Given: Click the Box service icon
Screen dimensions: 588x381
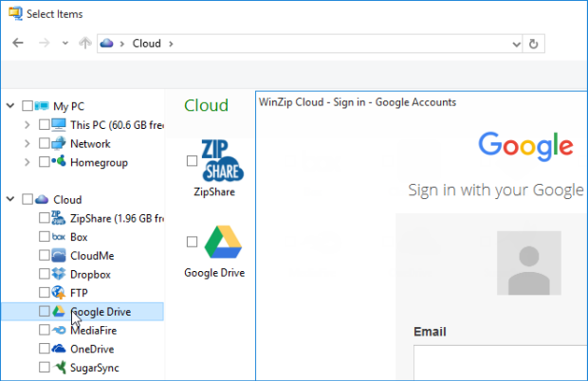Looking at the screenshot, I should [x=59, y=237].
